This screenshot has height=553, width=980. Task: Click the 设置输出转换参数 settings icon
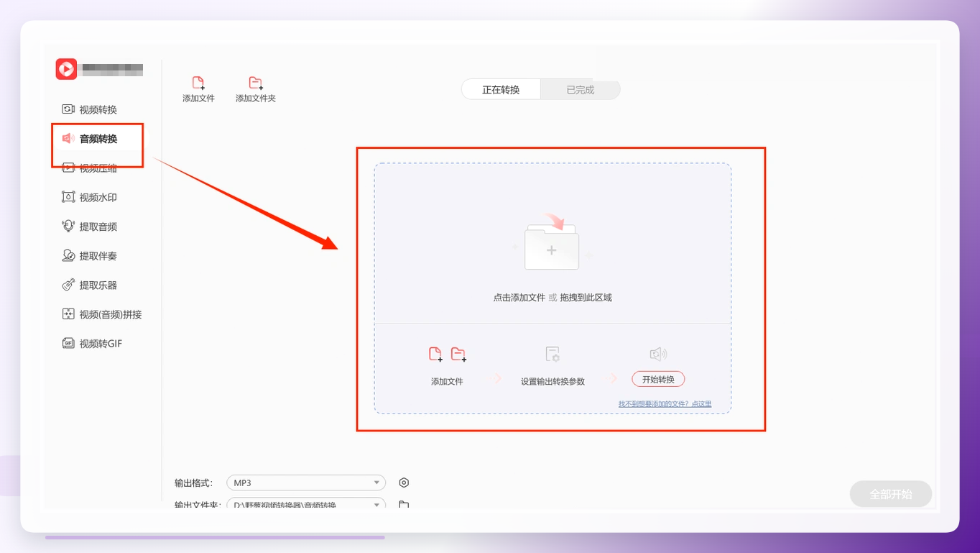click(553, 354)
